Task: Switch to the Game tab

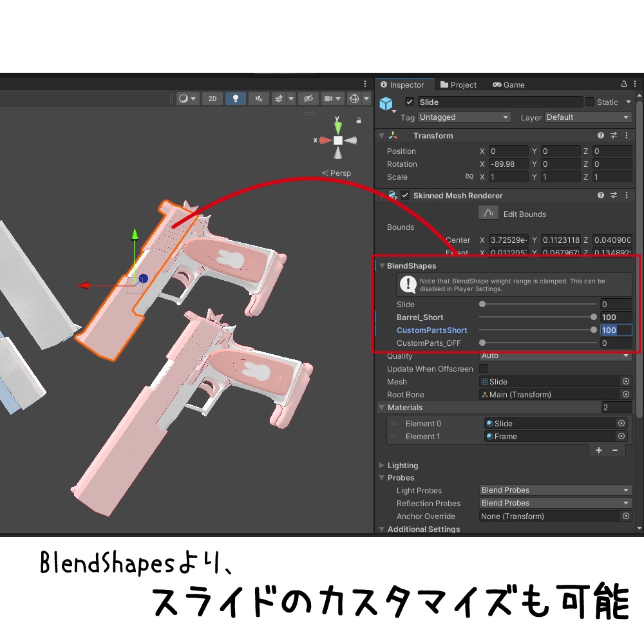Action: click(509, 84)
